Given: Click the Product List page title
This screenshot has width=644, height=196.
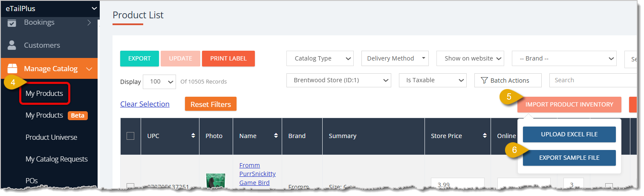Looking at the screenshot, I should 138,15.
